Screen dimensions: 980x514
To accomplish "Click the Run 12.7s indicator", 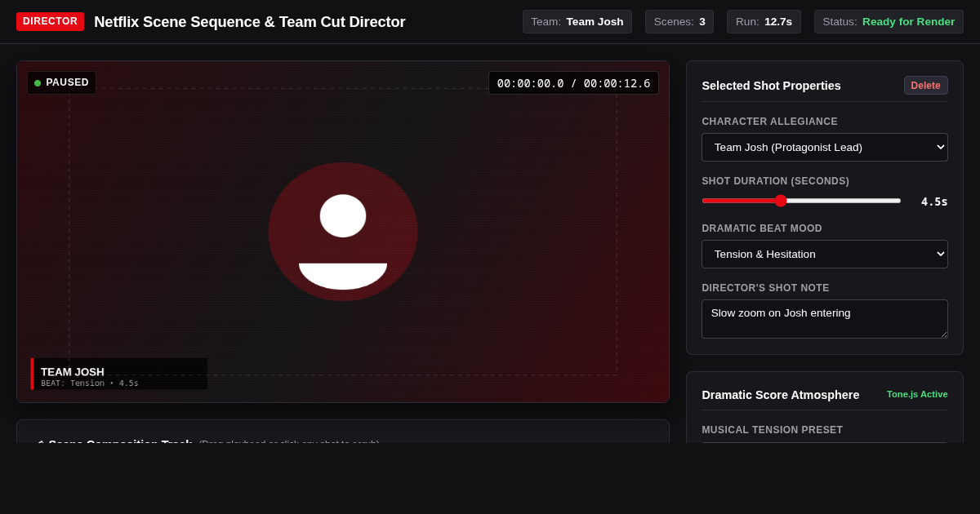I will [x=764, y=22].
